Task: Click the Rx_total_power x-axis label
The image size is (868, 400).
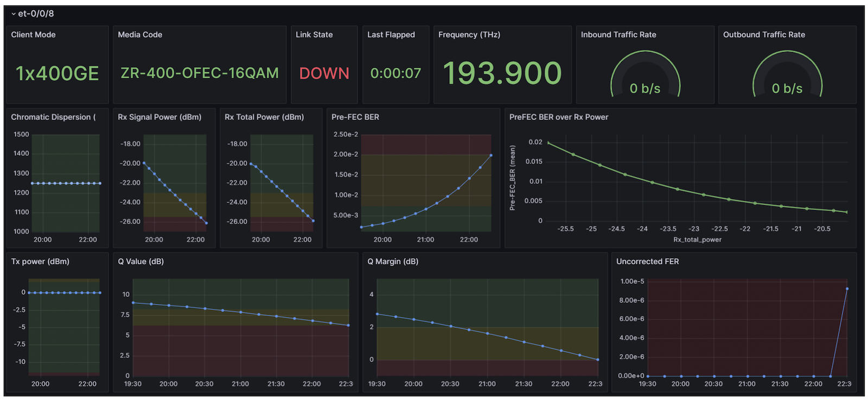Action: point(698,239)
